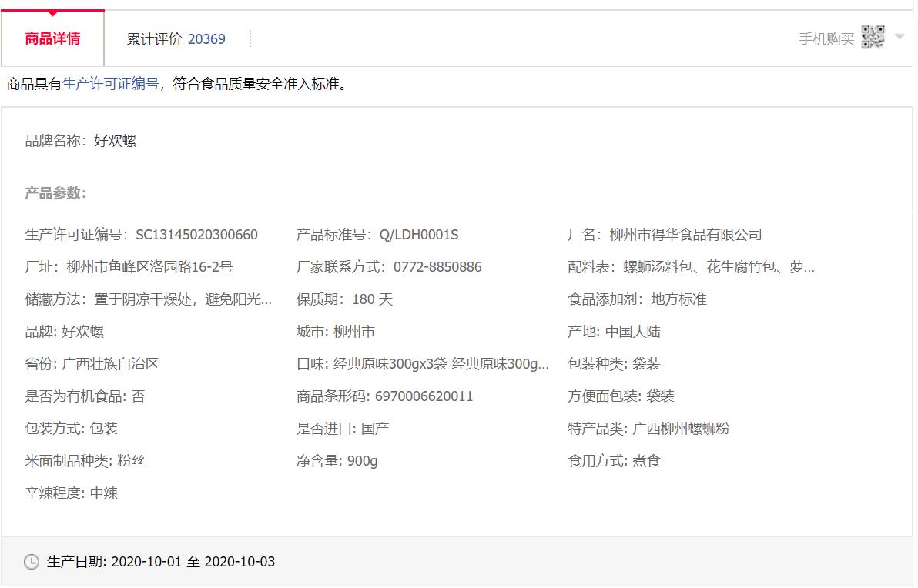Select 特产品类: 广西柳州螺蛳粉 entry
This screenshot has height=588, width=918.
[648, 428]
